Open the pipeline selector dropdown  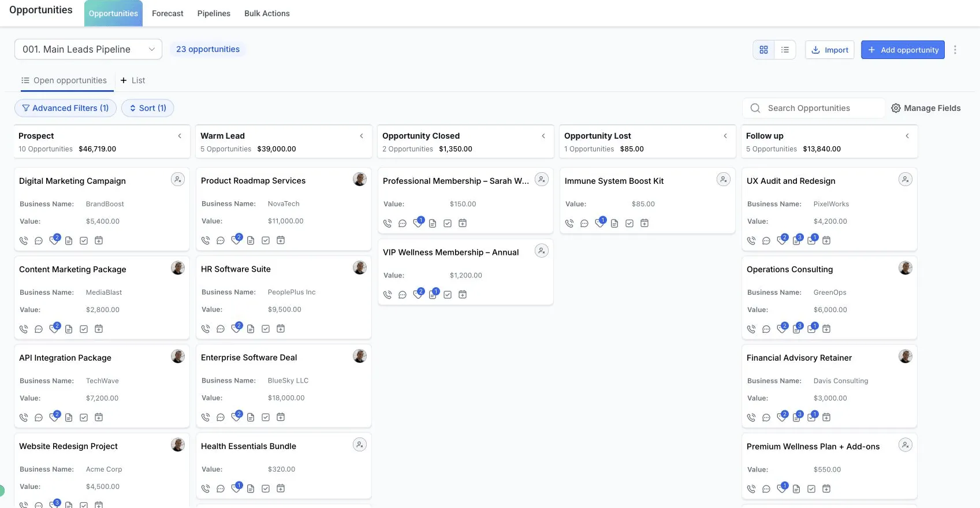click(x=88, y=49)
